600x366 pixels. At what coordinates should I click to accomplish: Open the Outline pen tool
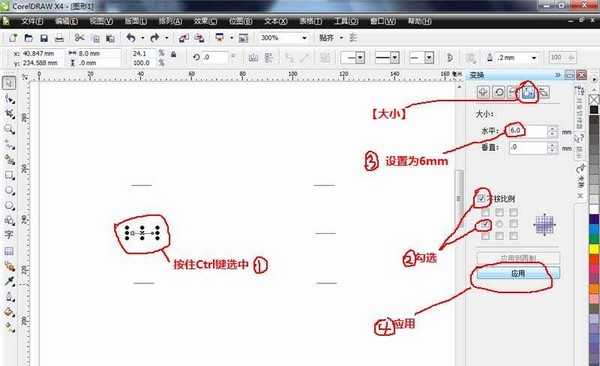(x=9, y=297)
